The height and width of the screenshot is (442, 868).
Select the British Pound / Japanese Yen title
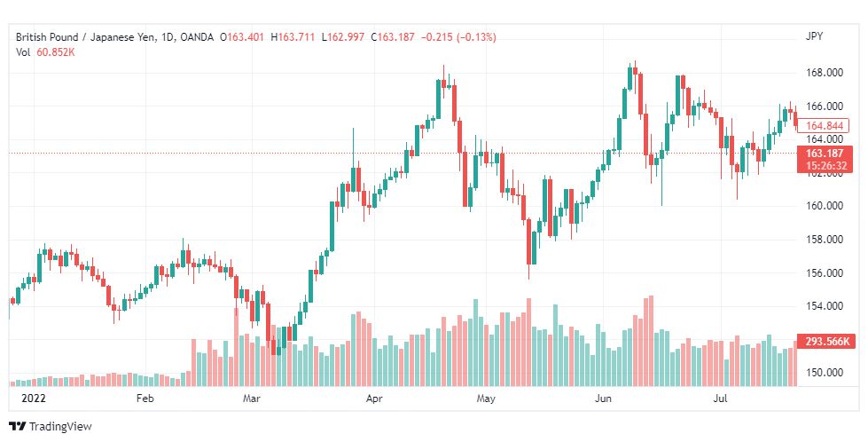pos(86,37)
